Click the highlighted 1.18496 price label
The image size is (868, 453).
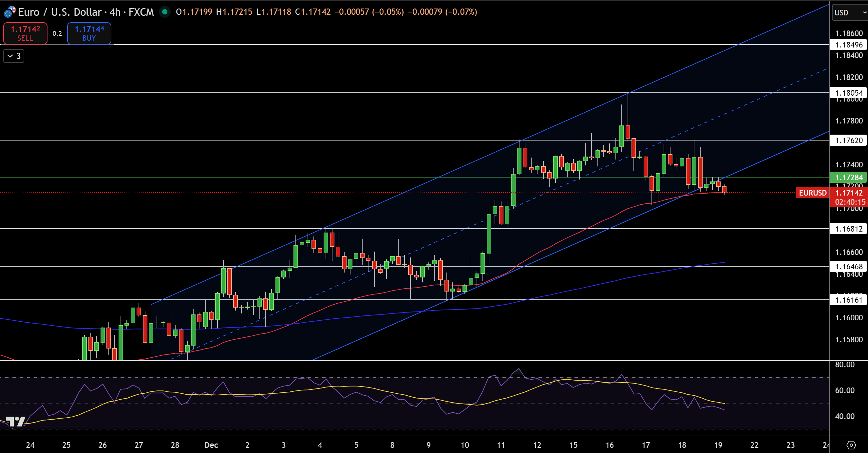coord(849,45)
